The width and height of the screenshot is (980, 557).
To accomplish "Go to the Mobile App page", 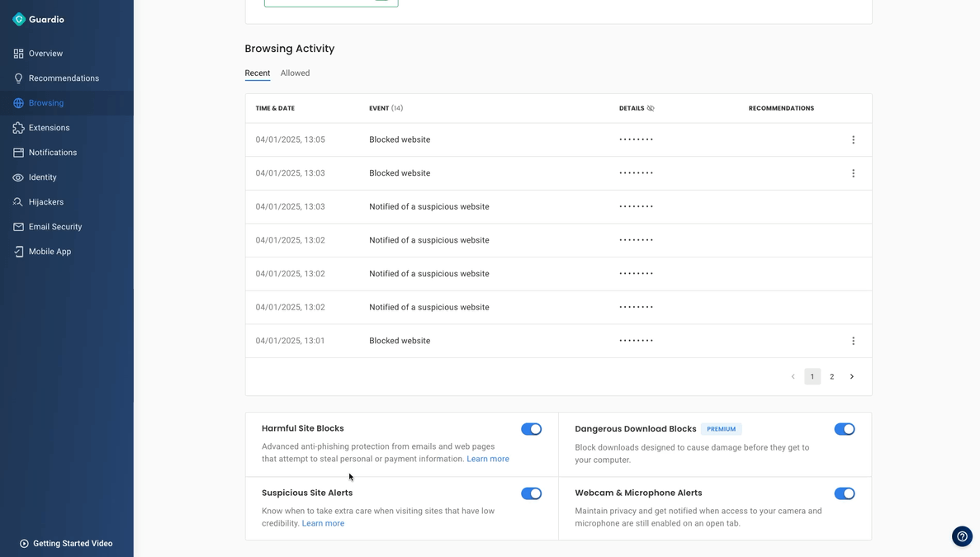I will point(50,251).
